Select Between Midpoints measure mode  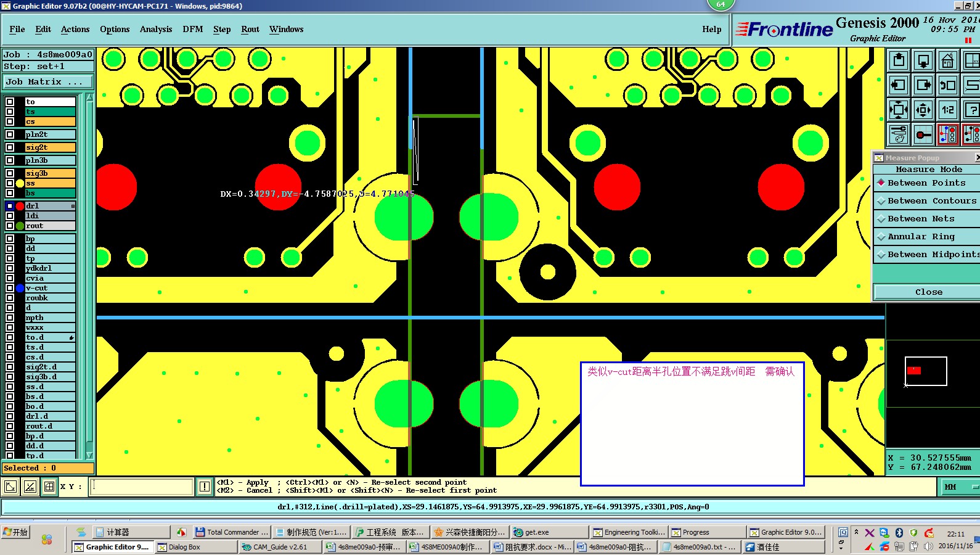[926, 255]
